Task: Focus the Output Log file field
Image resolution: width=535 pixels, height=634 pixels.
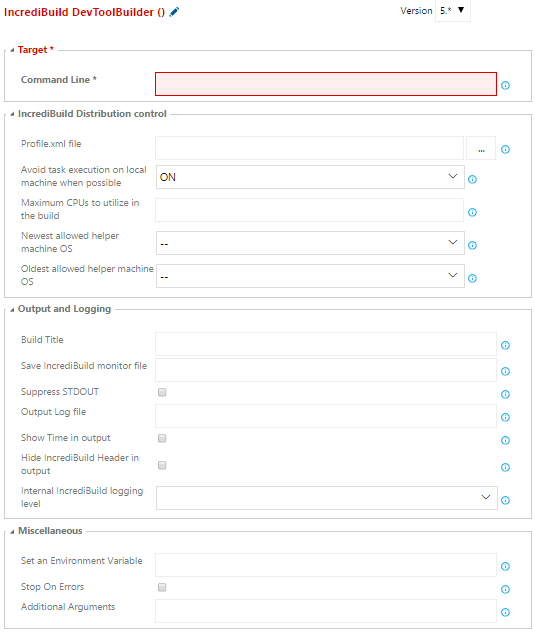Action: point(326,416)
